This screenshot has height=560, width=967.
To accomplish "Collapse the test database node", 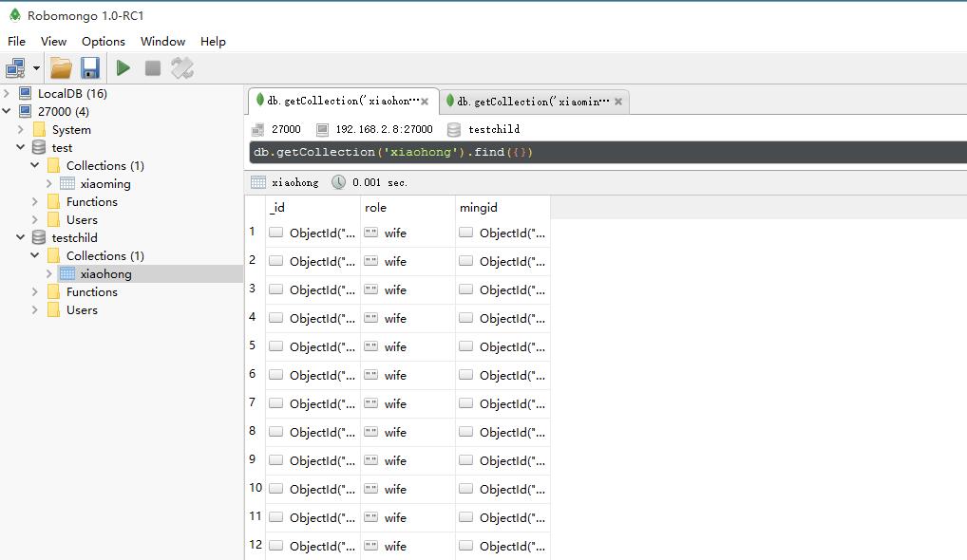I will pos(20,147).
